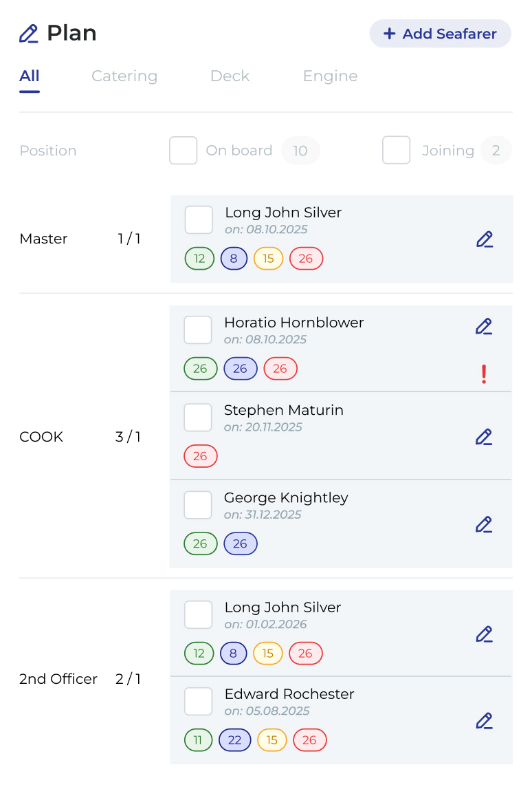This screenshot has height=787, width=532.
Task: Tick the checkbox for Edward Rochester
Action: pos(198,701)
